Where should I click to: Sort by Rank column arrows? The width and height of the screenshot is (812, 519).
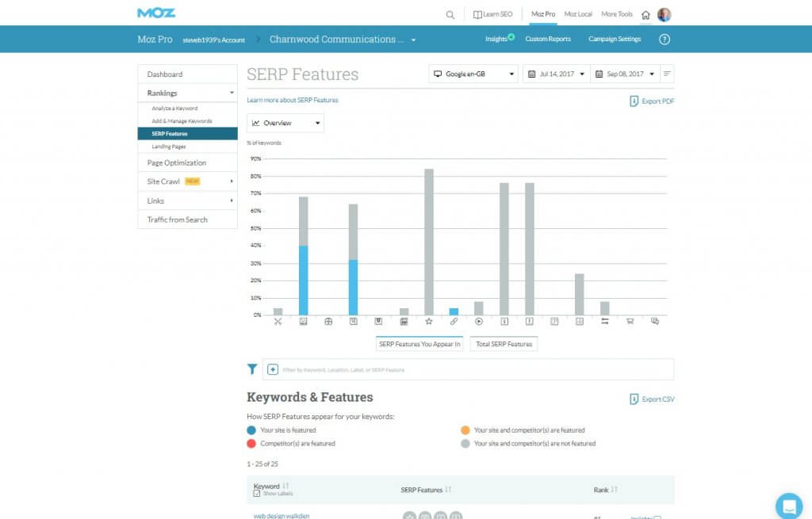pyautogui.click(x=615, y=490)
